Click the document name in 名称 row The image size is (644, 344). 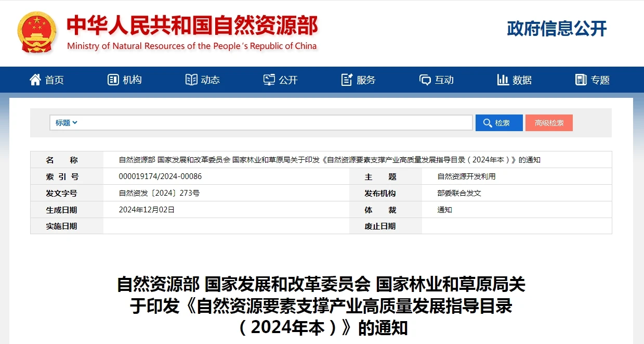pyautogui.click(x=330, y=160)
